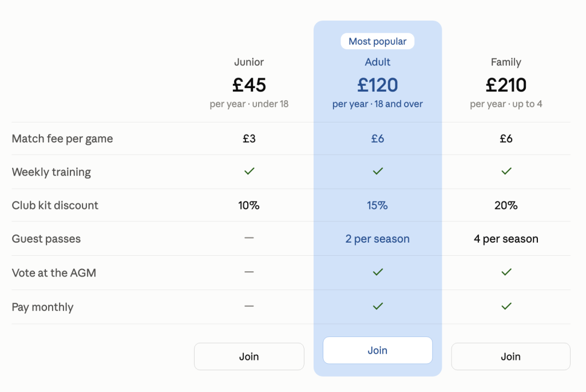Click the £120 Adult price
Viewport: 586px width, 392px height.
378,85
